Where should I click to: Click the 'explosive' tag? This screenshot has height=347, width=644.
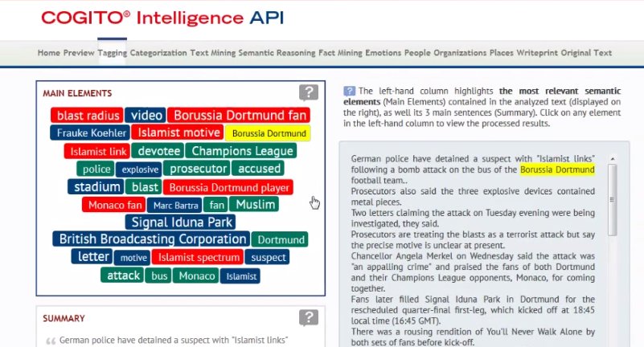click(x=139, y=169)
